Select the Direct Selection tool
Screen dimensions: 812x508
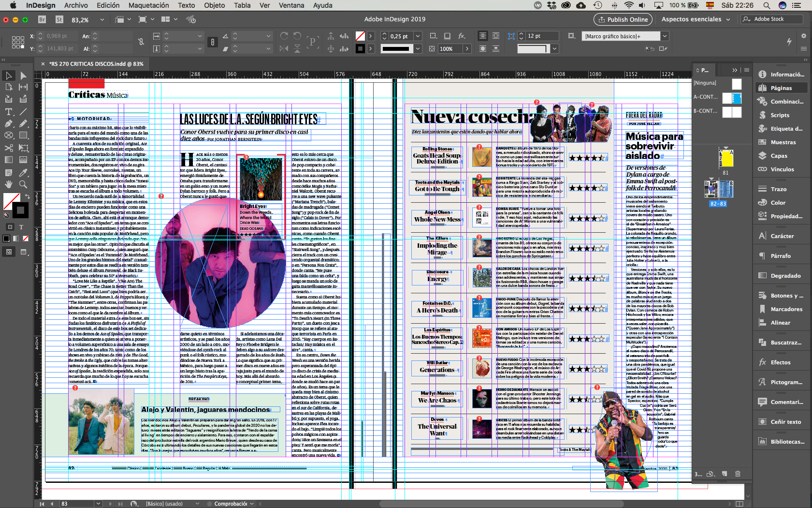coord(23,75)
